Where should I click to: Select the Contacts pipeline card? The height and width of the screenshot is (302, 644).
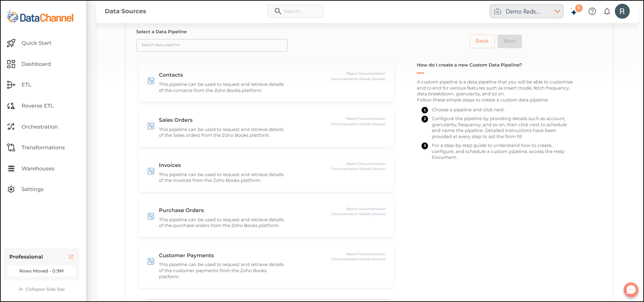pos(266,82)
